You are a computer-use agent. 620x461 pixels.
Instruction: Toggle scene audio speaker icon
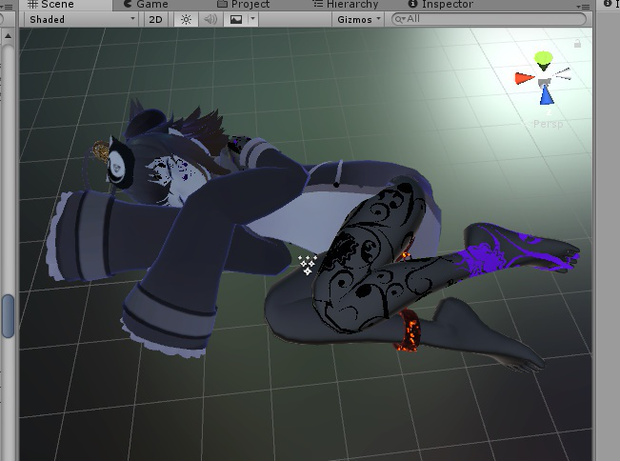210,19
